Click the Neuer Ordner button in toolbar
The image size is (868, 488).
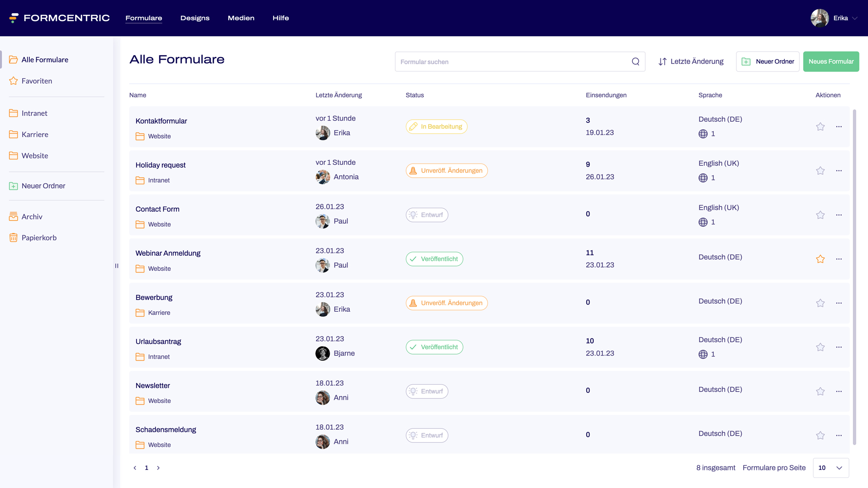(768, 61)
